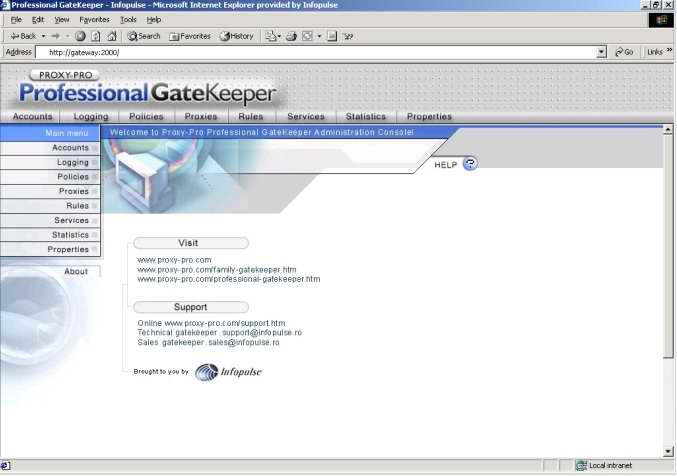Open the History toolbar button
The width and height of the screenshot is (677, 476).
(237, 36)
